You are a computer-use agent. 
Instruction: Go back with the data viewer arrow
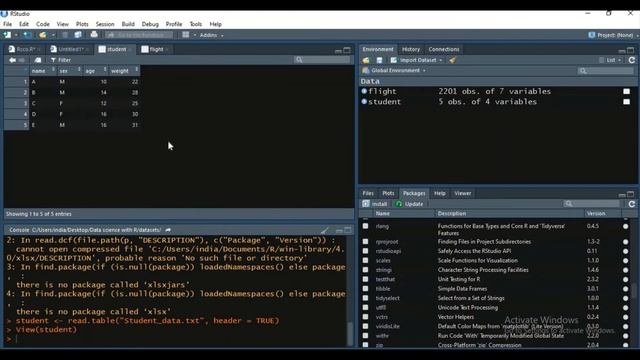13,60
